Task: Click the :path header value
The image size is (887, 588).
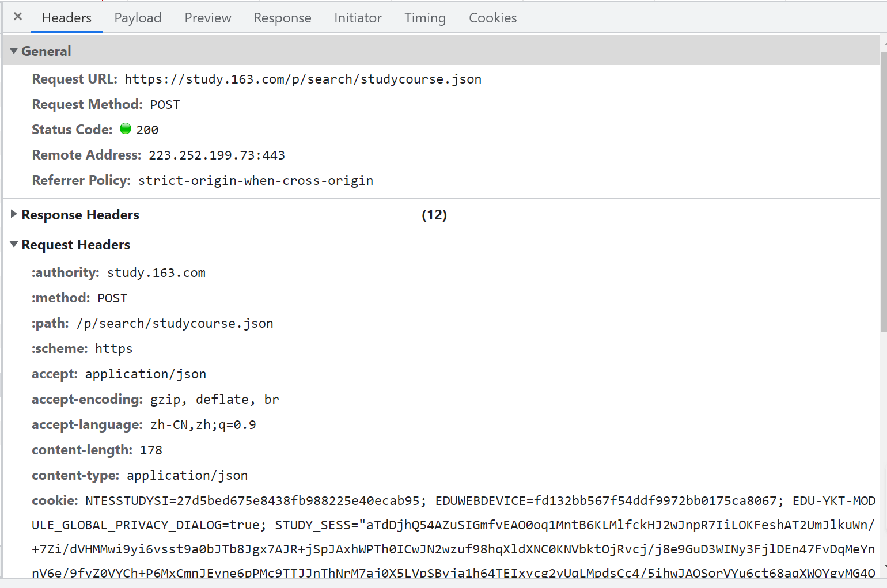Action: point(175,324)
